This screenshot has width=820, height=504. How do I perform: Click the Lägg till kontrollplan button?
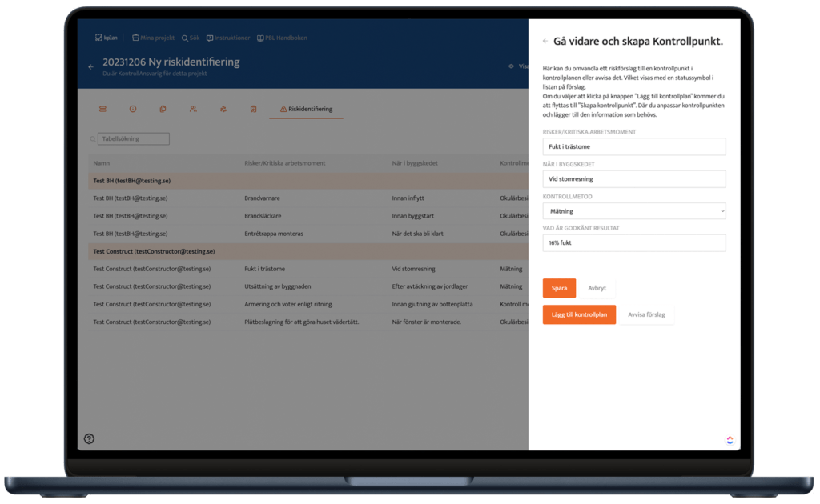pyautogui.click(x=579, y=314)
